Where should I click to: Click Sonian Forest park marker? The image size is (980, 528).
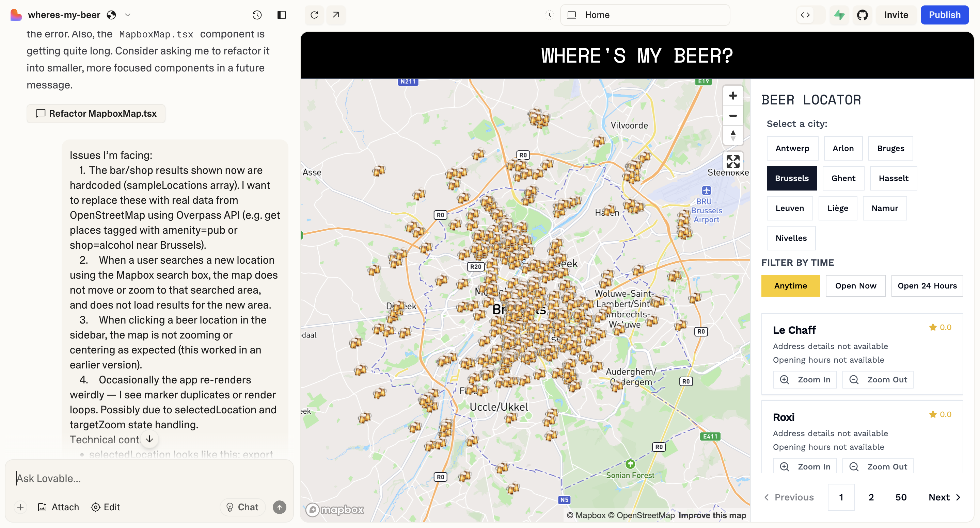[630, 464]
